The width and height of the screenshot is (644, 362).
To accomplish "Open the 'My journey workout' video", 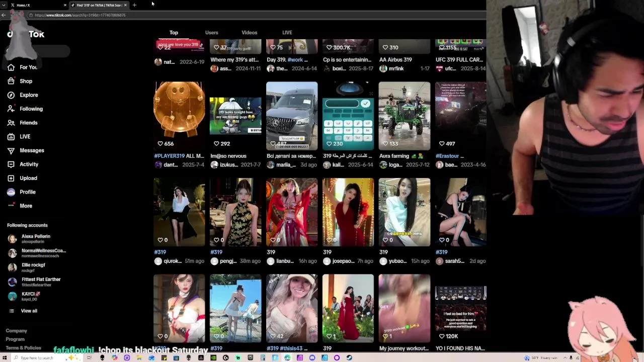I will [x=405, y=308].
